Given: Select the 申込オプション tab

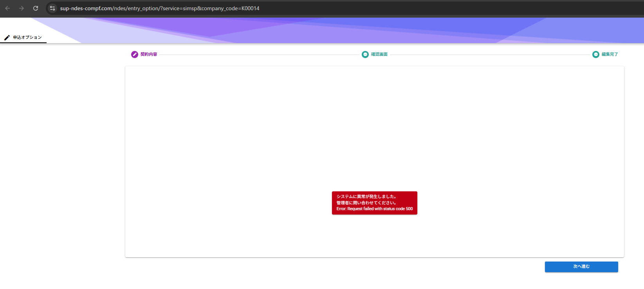Looking at the screenshot, I should click(27, 38).
